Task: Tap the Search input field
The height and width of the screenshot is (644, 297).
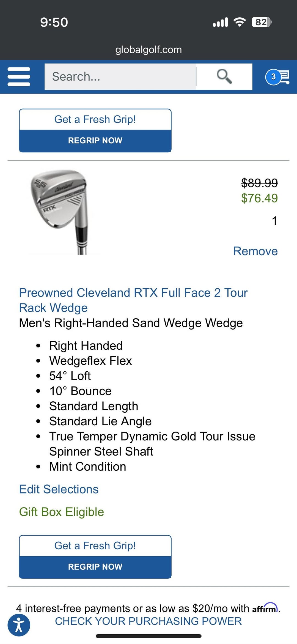Action: tap(120, 77)
